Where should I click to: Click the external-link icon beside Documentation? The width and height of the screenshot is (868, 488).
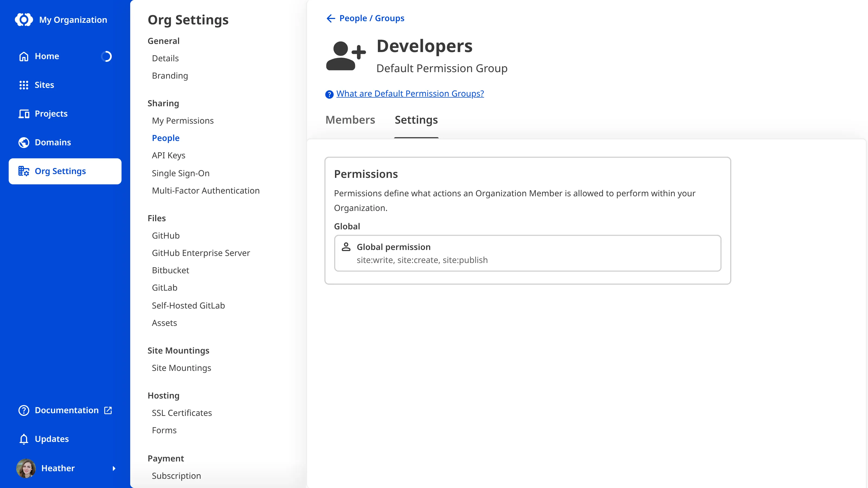click(108, 410)
